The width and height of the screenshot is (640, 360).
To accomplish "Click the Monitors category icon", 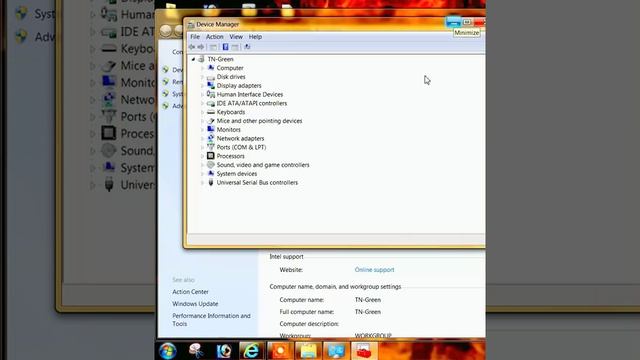I will pyautogui.click(x=211, y=129).
